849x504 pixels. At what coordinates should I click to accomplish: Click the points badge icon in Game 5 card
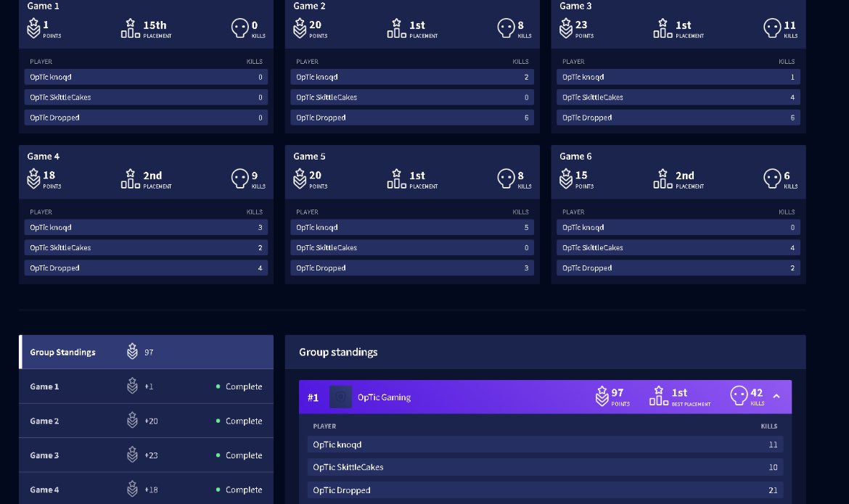300,178
